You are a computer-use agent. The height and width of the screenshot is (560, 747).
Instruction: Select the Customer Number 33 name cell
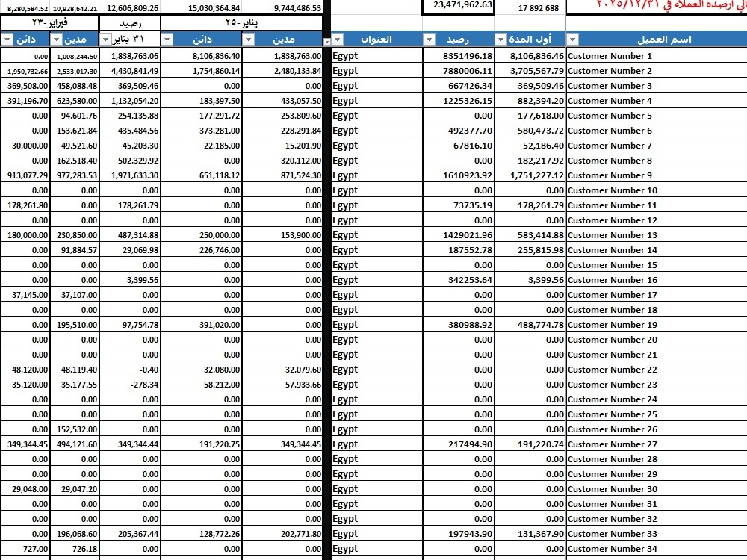(x=657, y=534)
